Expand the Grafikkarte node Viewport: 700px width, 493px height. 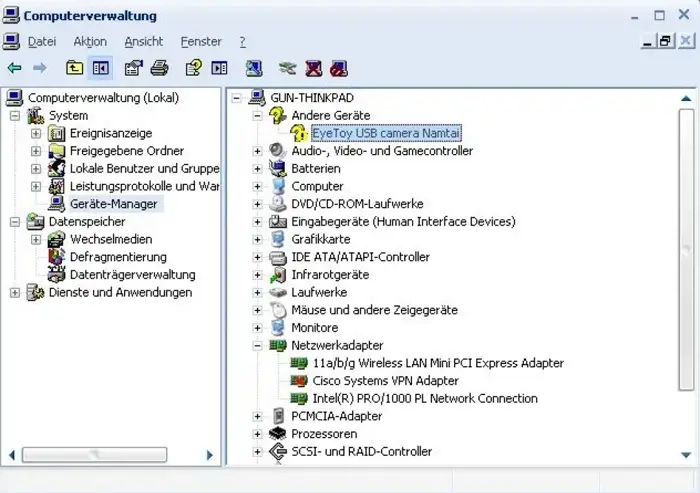(x=257, y=240)
